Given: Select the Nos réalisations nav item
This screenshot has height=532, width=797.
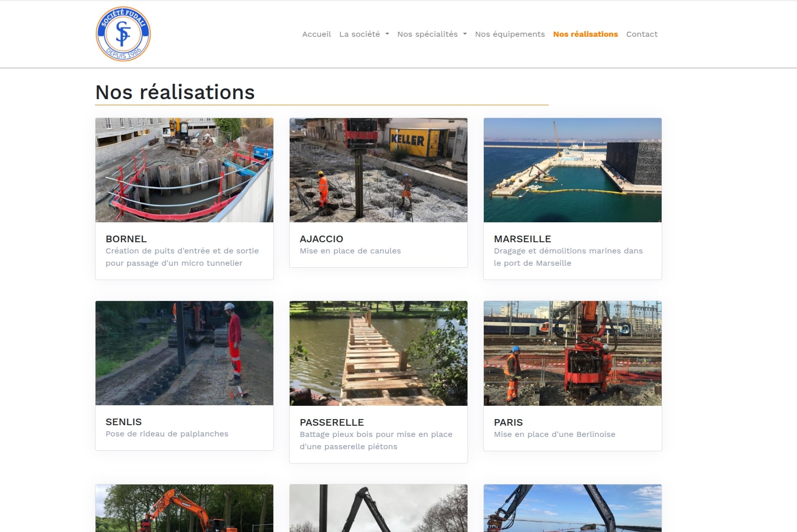Looking at the screenshot, I should click(x=585, y=34).
